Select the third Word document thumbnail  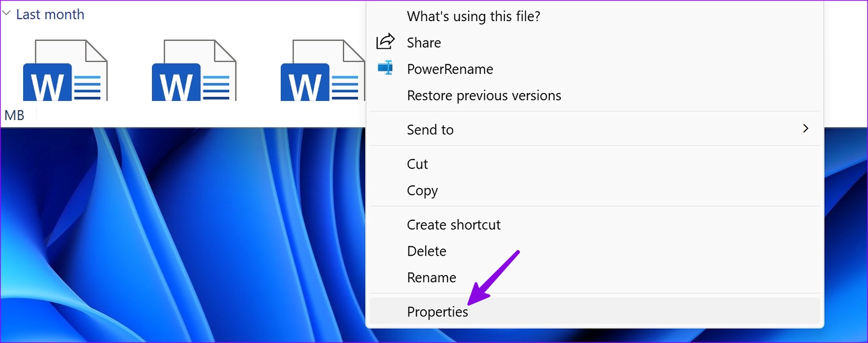(x=323, y=70)
